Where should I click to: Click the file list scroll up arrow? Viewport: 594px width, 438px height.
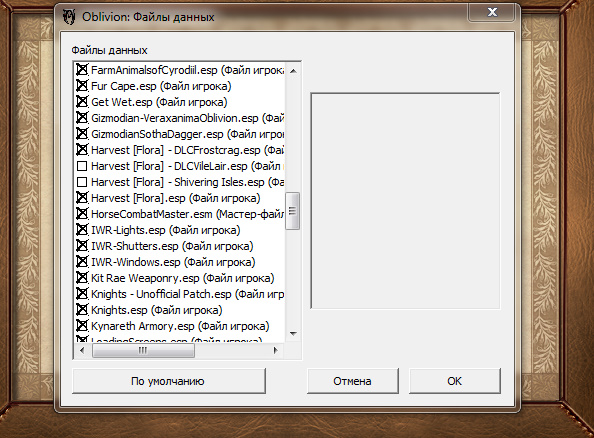(293, 71)
